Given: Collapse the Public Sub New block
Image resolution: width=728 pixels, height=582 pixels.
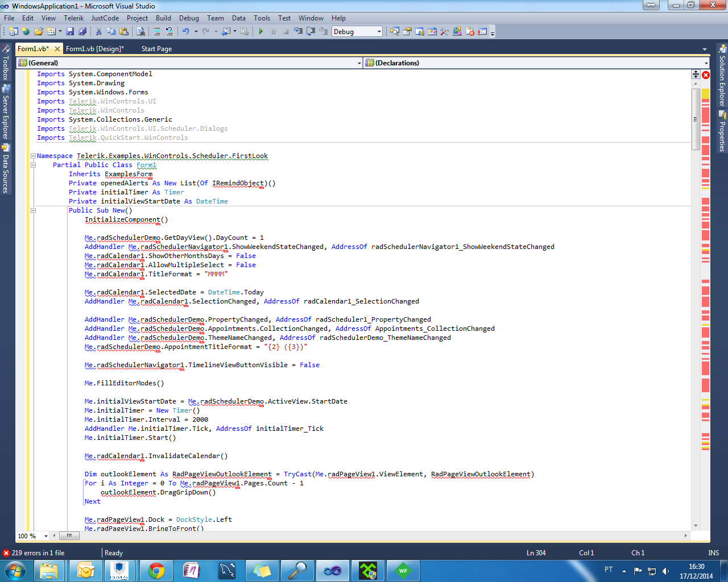Looking at the screenshot, I should [x=33, y=210].
